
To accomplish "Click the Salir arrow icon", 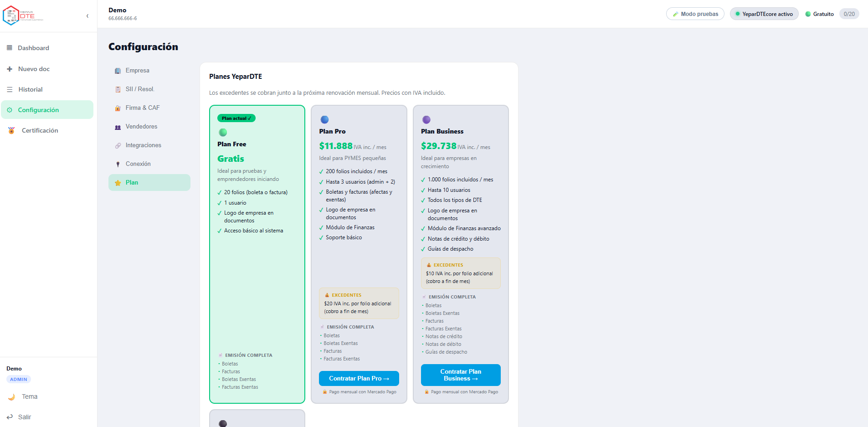I will point(10,417).
